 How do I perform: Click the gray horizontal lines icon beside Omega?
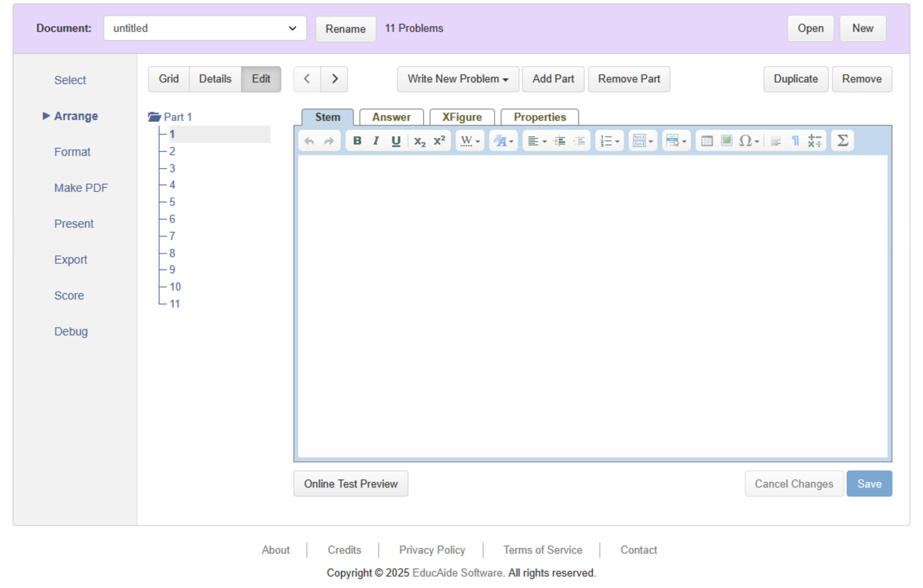pyautogui.click(x=776, y=141)
